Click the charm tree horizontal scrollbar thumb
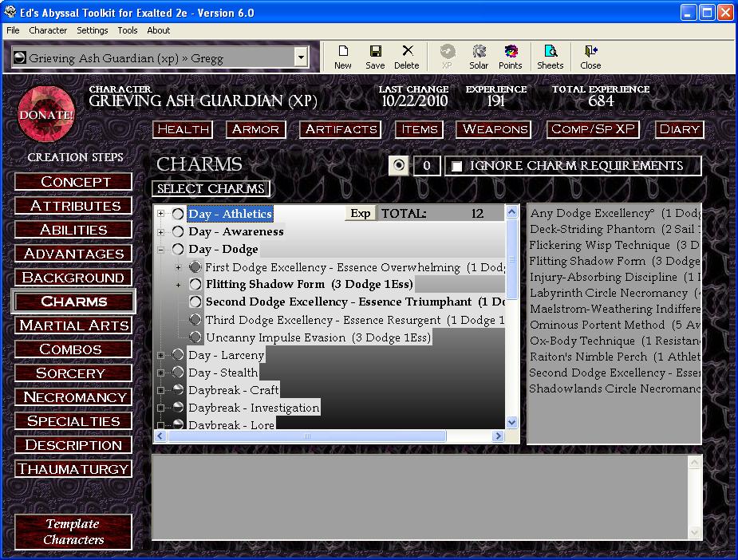738x560 pixels. (307, 436)
